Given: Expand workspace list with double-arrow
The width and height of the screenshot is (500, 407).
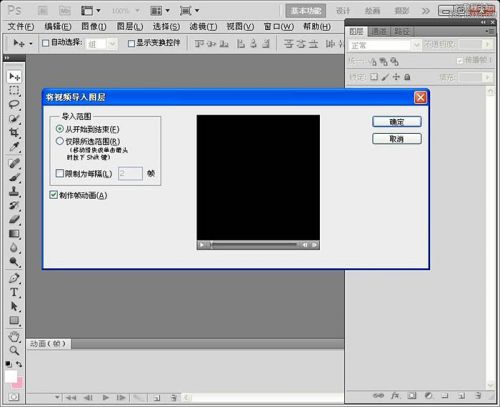Looking at the screenshot, I should [x=426, y=11].
